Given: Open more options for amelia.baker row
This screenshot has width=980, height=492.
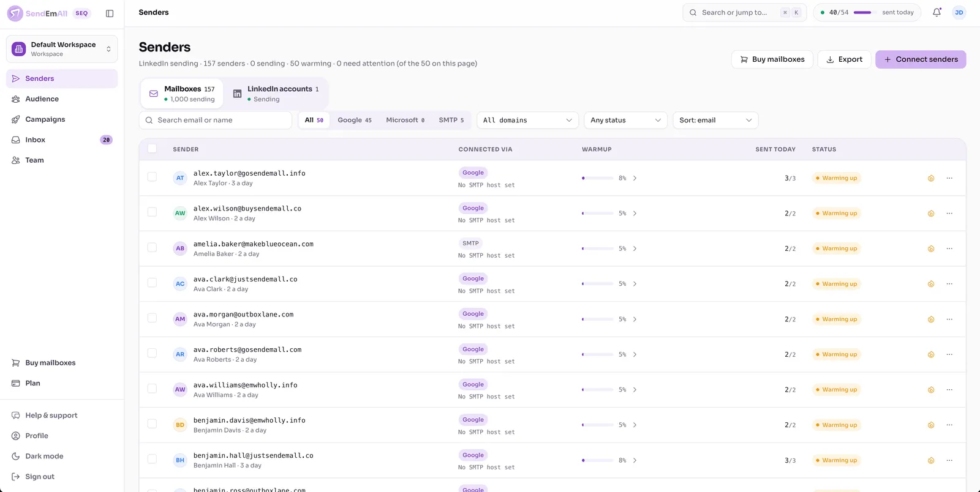Looking at the screenshot, I should click(949, 248).
